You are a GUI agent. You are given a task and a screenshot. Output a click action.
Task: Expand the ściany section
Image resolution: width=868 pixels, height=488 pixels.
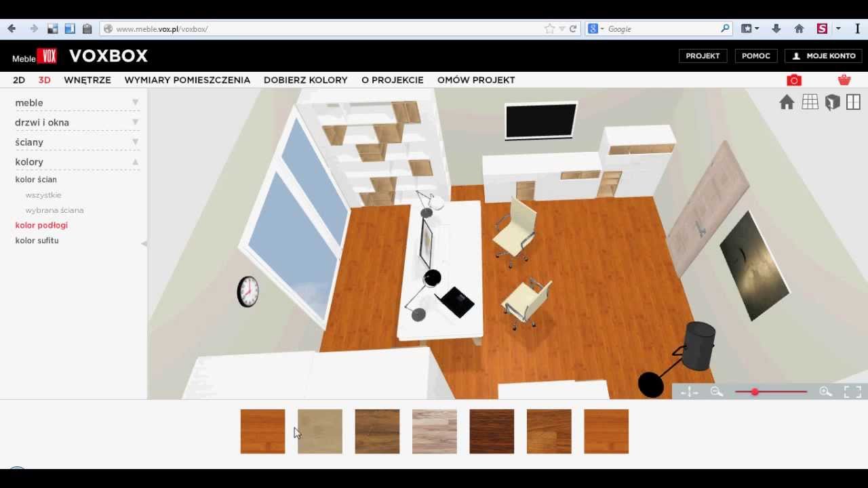pyautogui.click(x=77, y=142)
